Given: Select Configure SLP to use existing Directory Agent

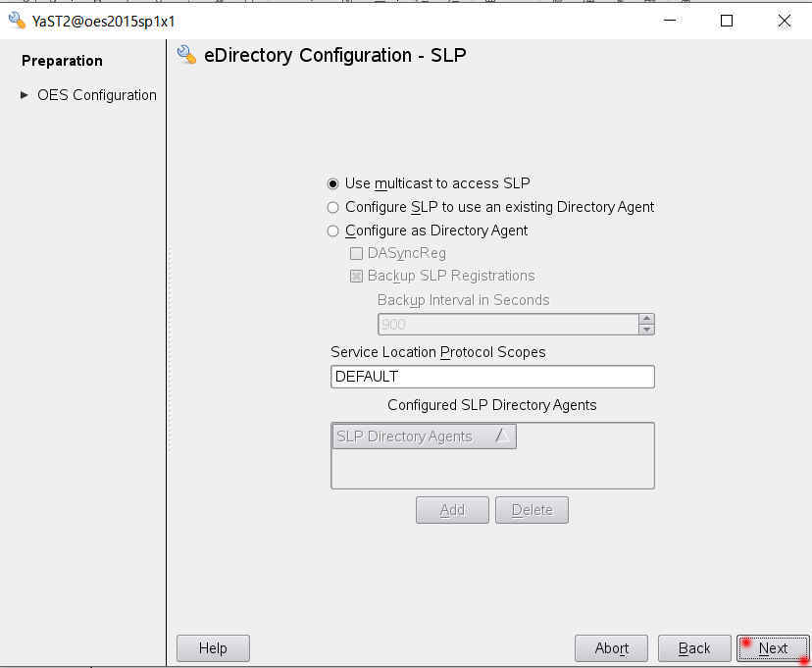Looking at the screenshot, I should coord(332,208).
